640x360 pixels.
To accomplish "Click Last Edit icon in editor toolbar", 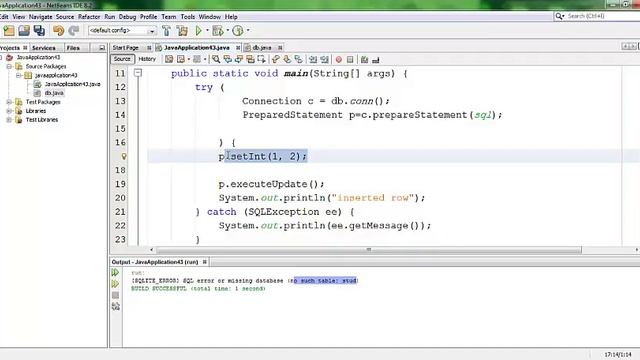I will pos(169,60).
